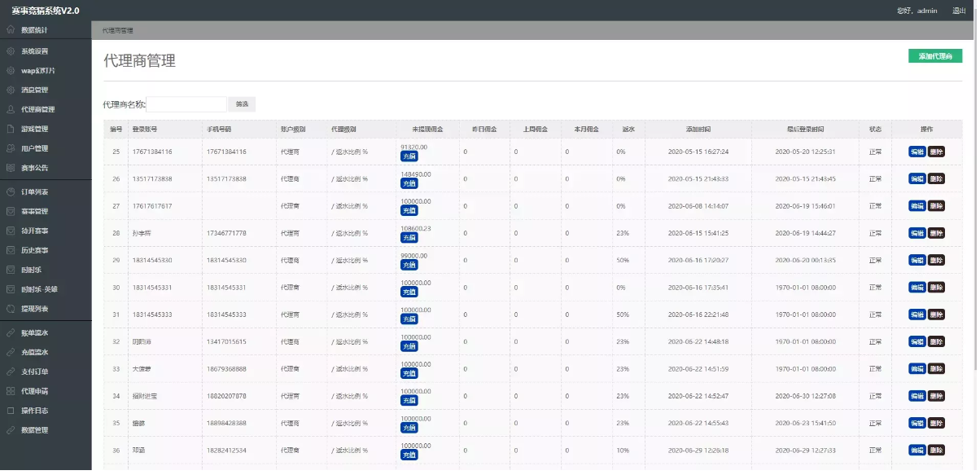Click the home icon beside 数据统计
This screenshot has height=475, width=980.
click(x=11, y=30)
